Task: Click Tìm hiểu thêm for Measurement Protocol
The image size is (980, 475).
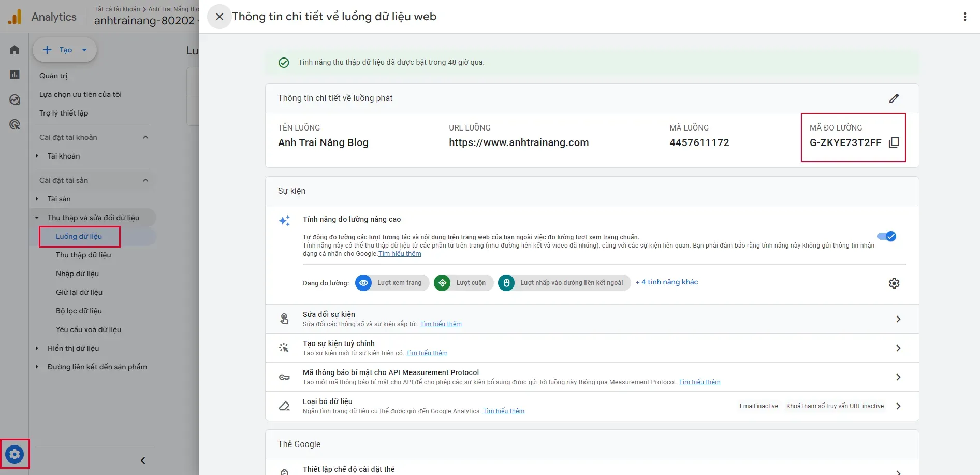Action: point(699,382)
